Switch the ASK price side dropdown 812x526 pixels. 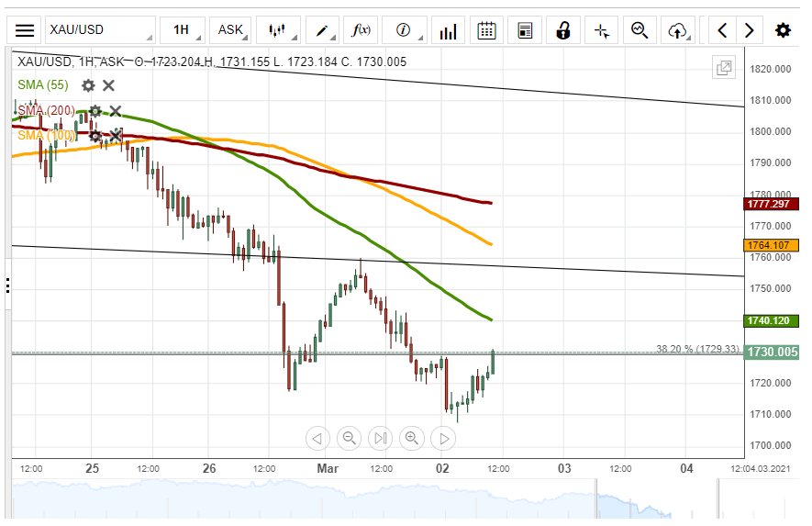click(x=230, y=30)
